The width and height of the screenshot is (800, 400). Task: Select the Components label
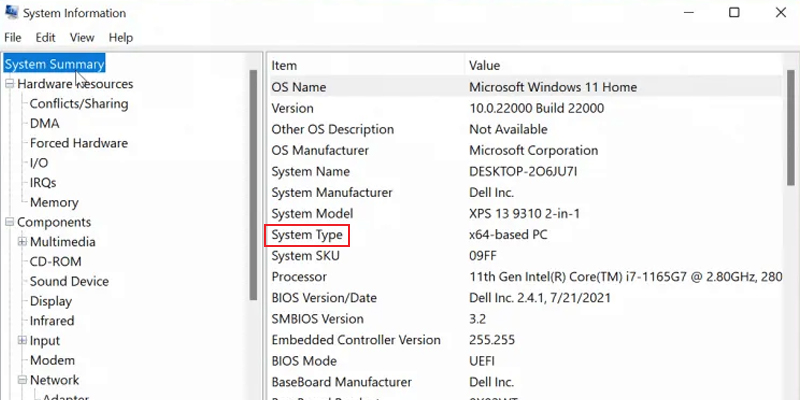(54, 222)
